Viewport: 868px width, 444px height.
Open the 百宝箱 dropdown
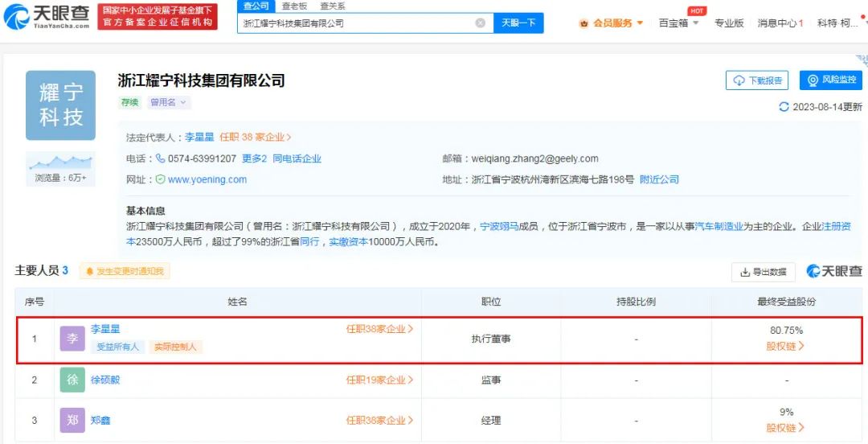pyautogui.click(x=678, y=23)
